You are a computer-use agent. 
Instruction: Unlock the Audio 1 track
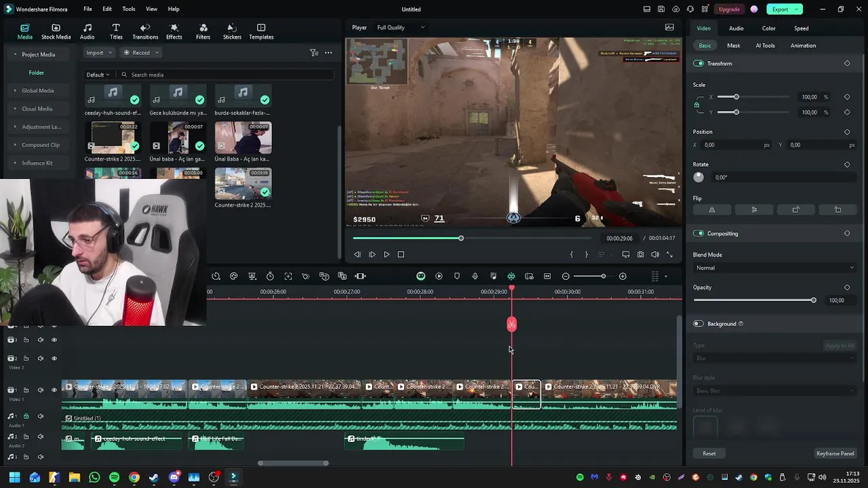pyautogui.click(x=26, y=416)
